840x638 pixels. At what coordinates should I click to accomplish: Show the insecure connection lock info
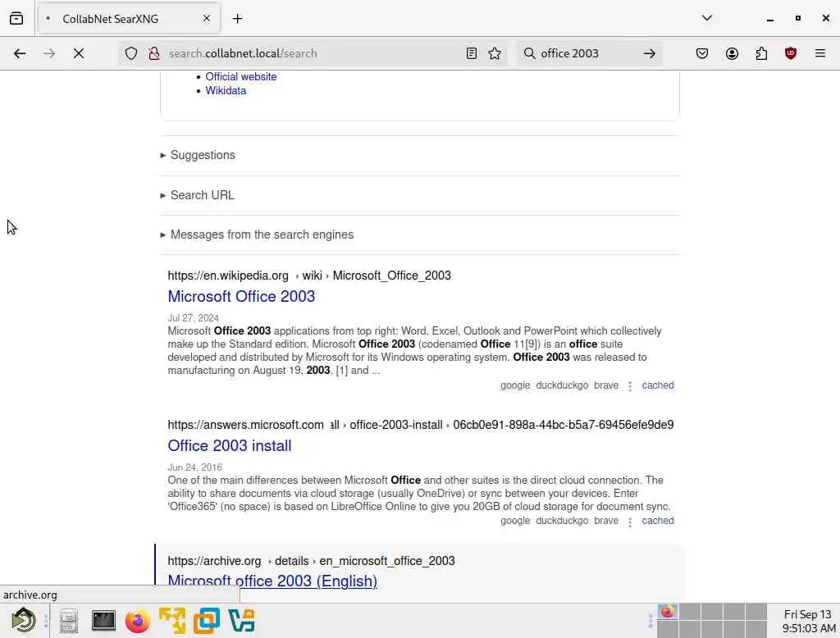click(154, 53)
